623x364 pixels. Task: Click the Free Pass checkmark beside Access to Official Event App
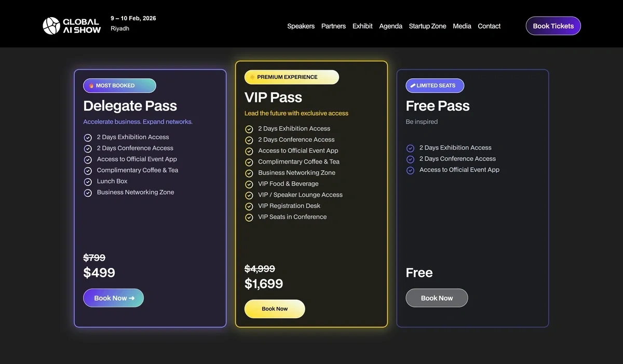coord(410,170)
